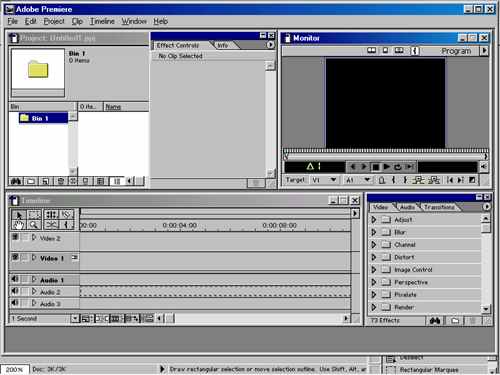Switch to the Transitions tab
Viewport: 500px width, 375px height.
coord(439,207)
